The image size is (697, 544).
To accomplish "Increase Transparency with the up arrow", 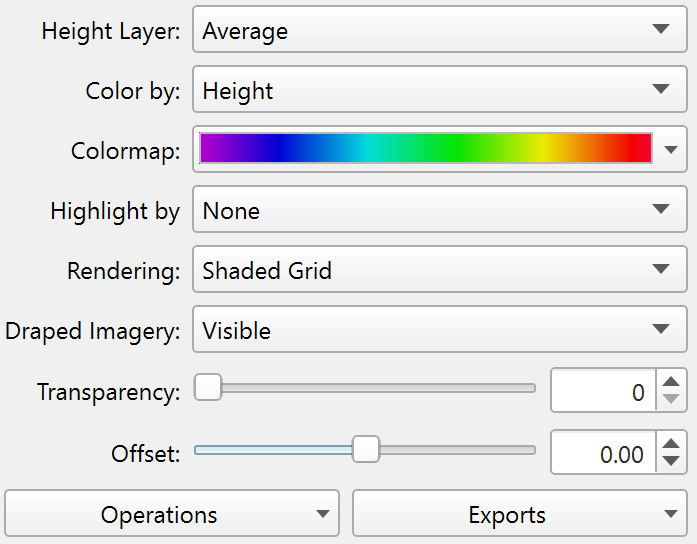I will (672, 382).
